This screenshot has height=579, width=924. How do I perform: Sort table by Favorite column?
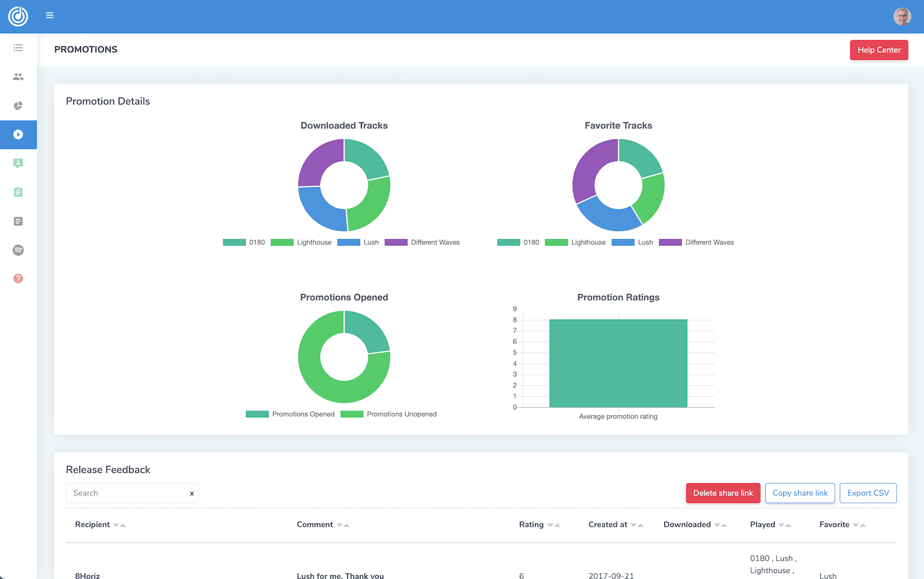coord(842,524)
